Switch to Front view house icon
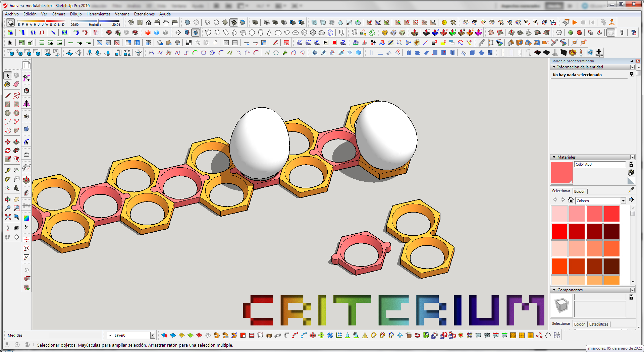The height and width of the screenshot is (352, 644). (149, 23)
